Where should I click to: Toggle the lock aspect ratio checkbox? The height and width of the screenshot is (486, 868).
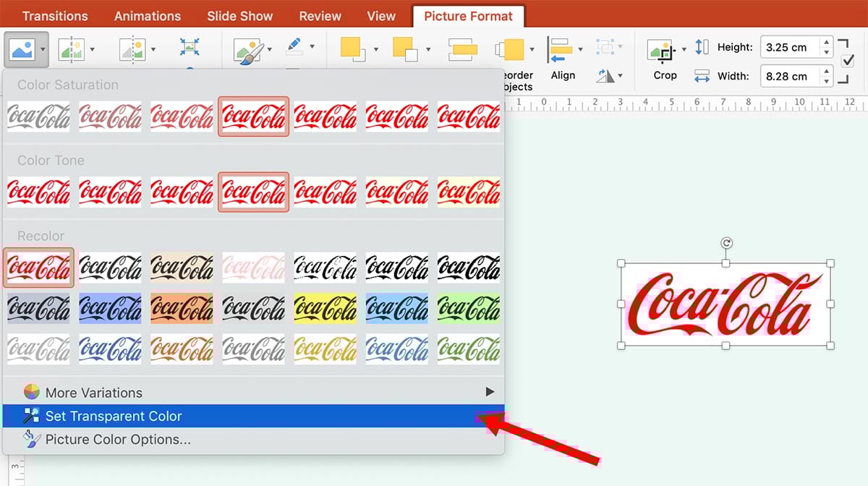(848, 61)
